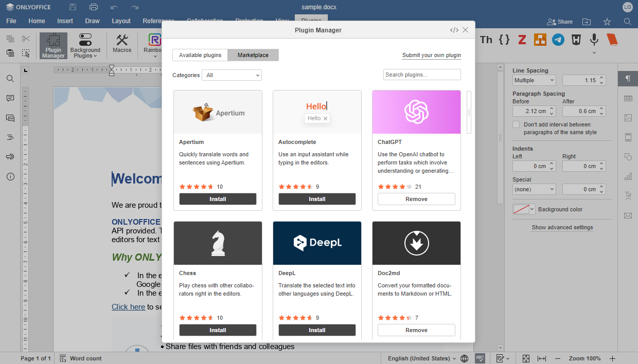Screen dimensions: 638x364
Task: Launch the Thesaurus plugin icon
Action: coord(486,39)
